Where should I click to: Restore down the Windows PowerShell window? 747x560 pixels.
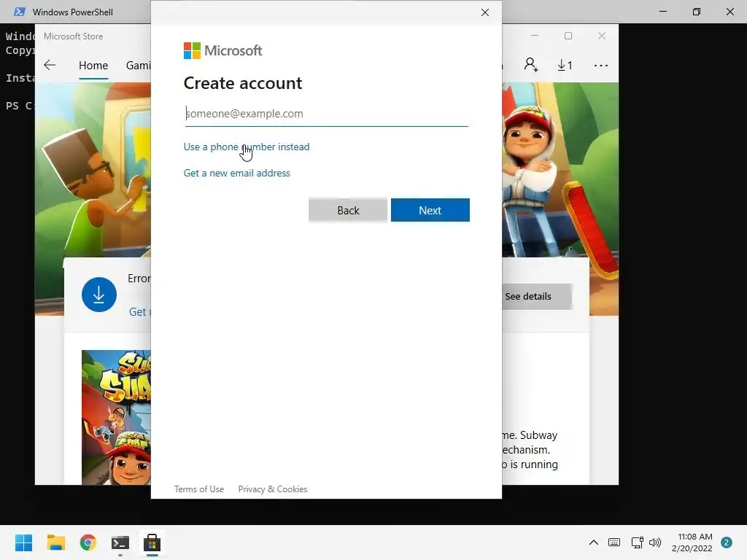(697, 12)
